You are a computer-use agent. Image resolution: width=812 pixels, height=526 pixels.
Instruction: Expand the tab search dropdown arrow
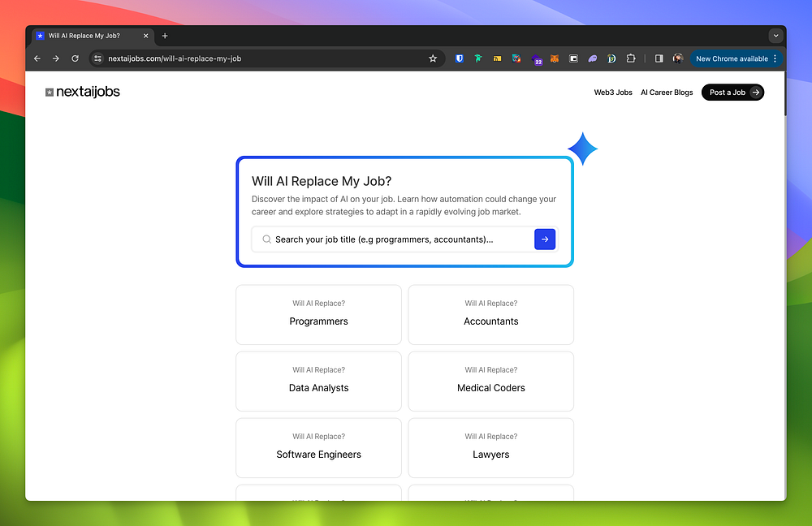775,36
